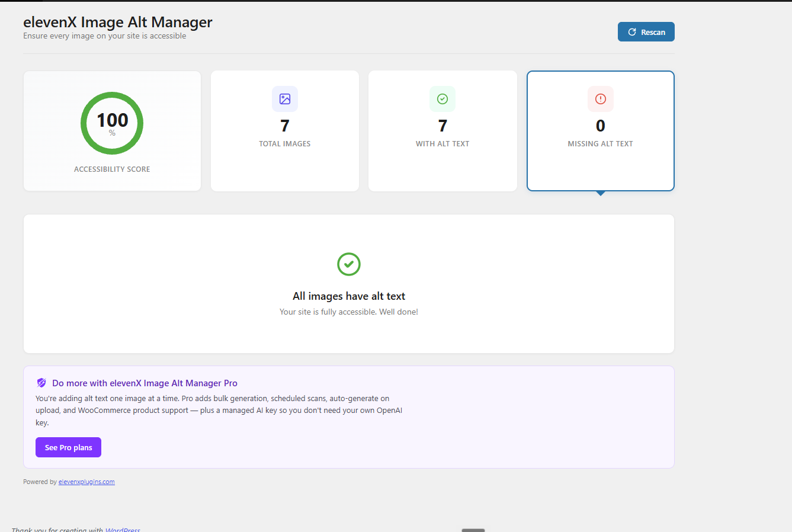Click Ensure every image is accessible subtitle
The height and width of the screenshot is (532, 792).
pyautogui.click(x=105, y=36)
